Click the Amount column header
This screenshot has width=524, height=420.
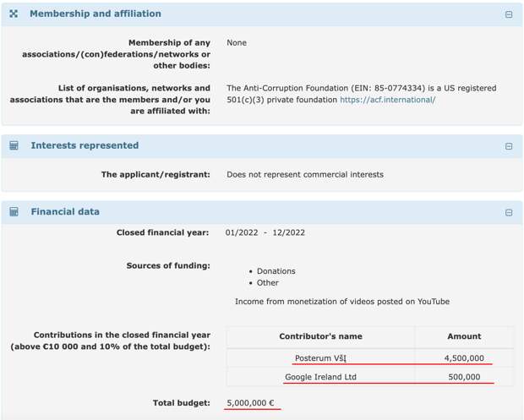pyautogui.click(x=464, y=336)
